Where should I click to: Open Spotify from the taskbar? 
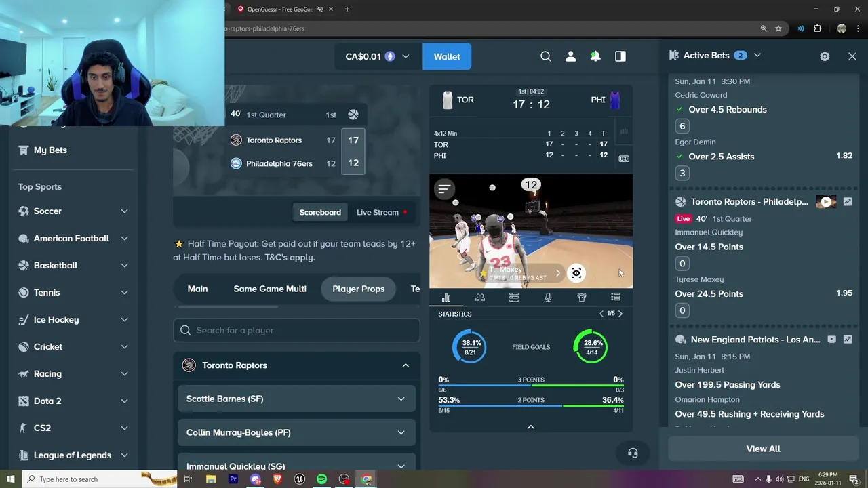tap(321, 479)
